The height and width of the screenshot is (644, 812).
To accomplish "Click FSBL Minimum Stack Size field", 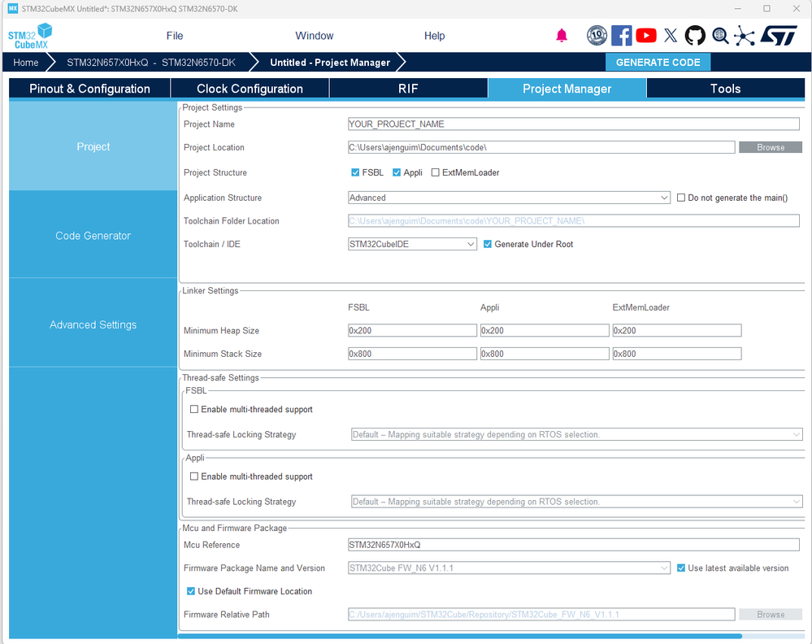I will 412,354.
